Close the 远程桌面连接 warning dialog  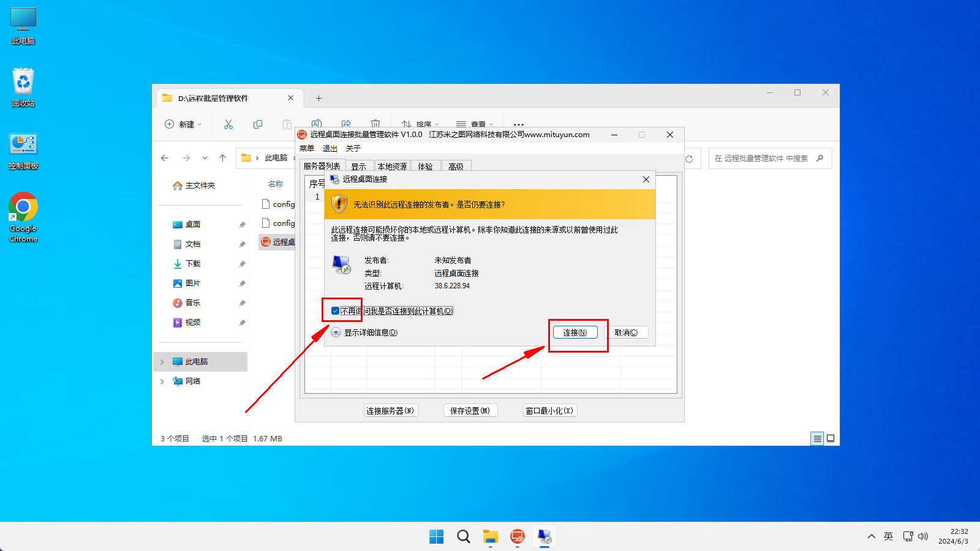pos(646,179)
